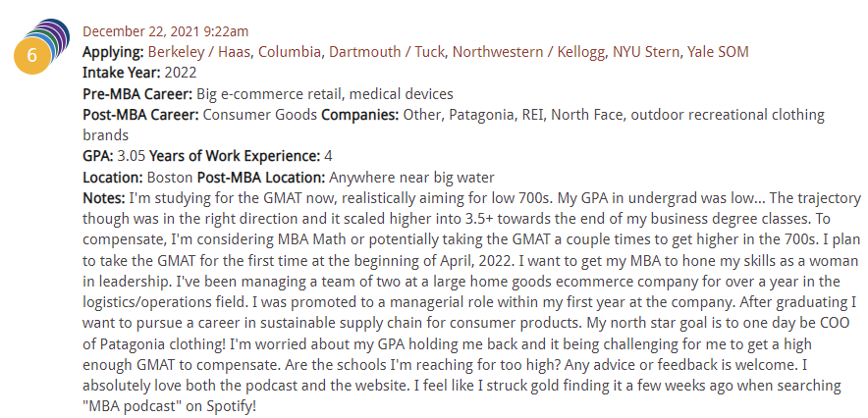Click the 3.05 GPA value
This screenshot has width=868, height=418.
pos(132,156)
